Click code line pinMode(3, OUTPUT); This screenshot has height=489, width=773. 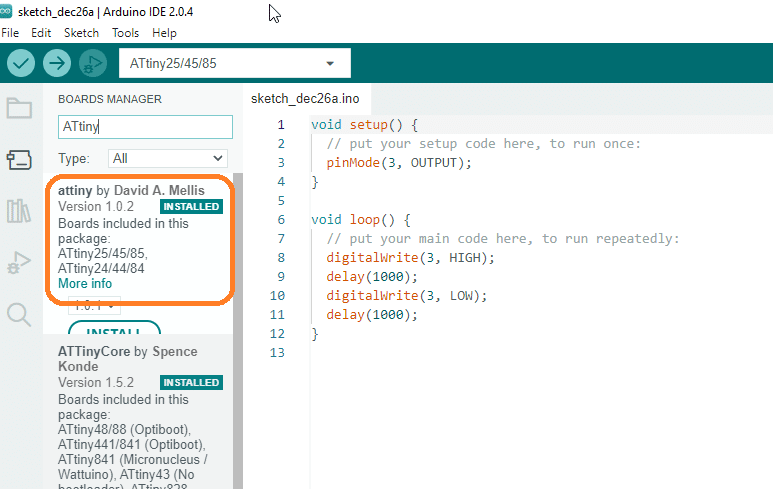coord(399,163)
